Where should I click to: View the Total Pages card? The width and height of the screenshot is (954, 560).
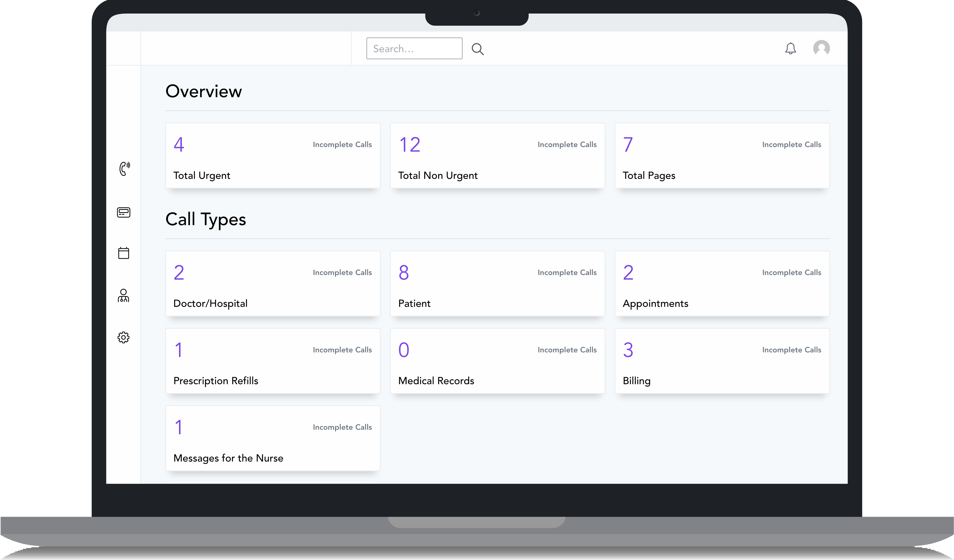[x=722, y=155]
